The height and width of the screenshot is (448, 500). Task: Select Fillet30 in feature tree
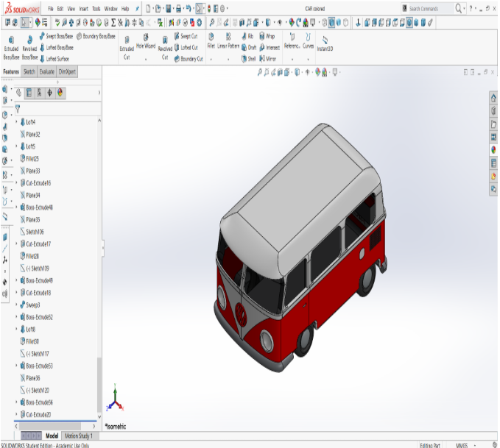point(29,341)
